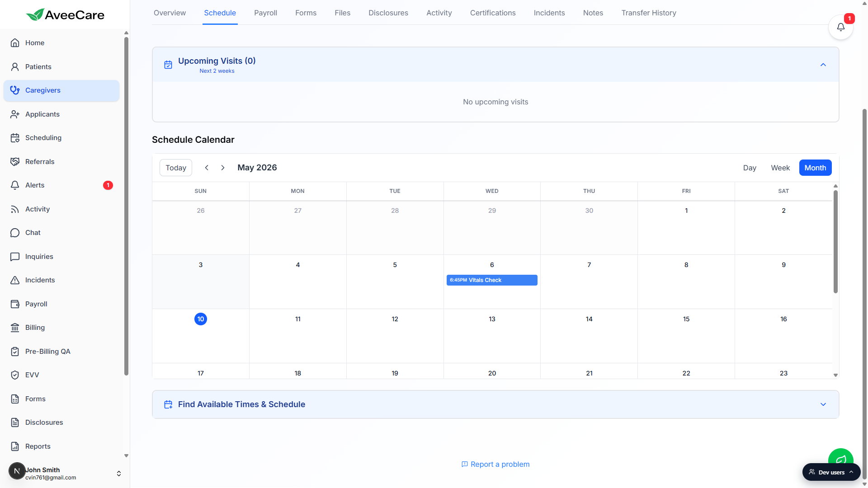The width and height of the screenshot is (868, 488).
Task: Click the Inquiries message icon
Action: click(15, 257)
